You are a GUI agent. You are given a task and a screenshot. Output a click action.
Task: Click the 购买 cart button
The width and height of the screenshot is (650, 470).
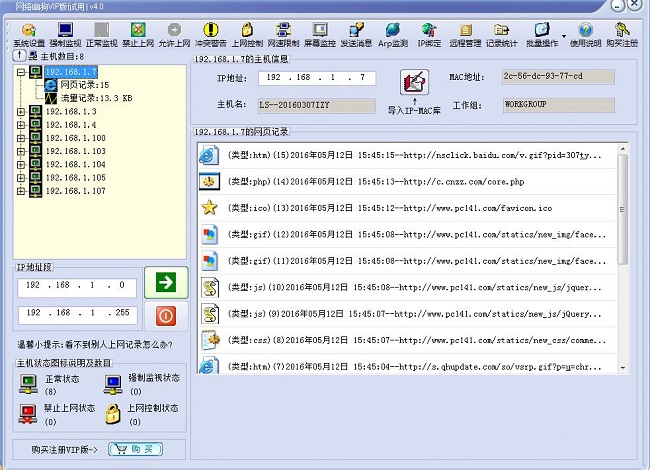pyautogui.click(x=135, y=449)
